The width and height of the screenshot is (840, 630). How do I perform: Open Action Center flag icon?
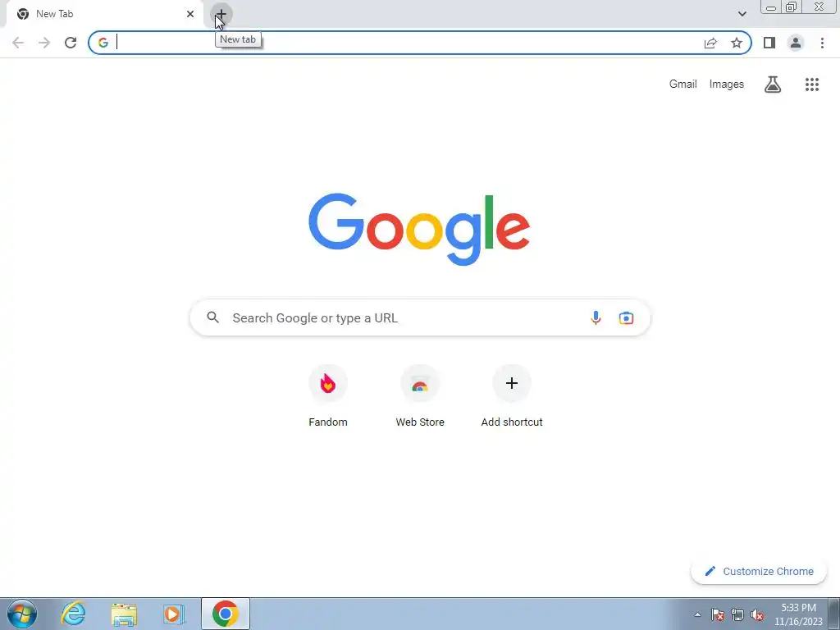pos(718,614)
